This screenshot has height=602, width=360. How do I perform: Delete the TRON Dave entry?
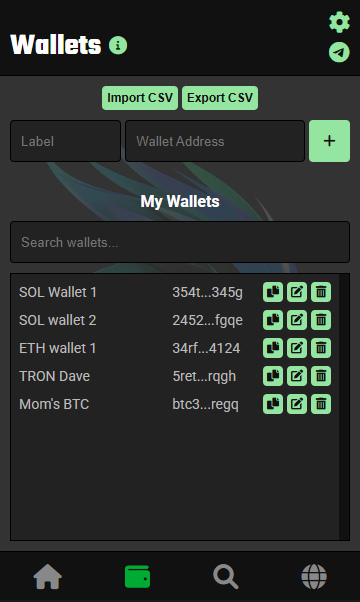[321, 376]
